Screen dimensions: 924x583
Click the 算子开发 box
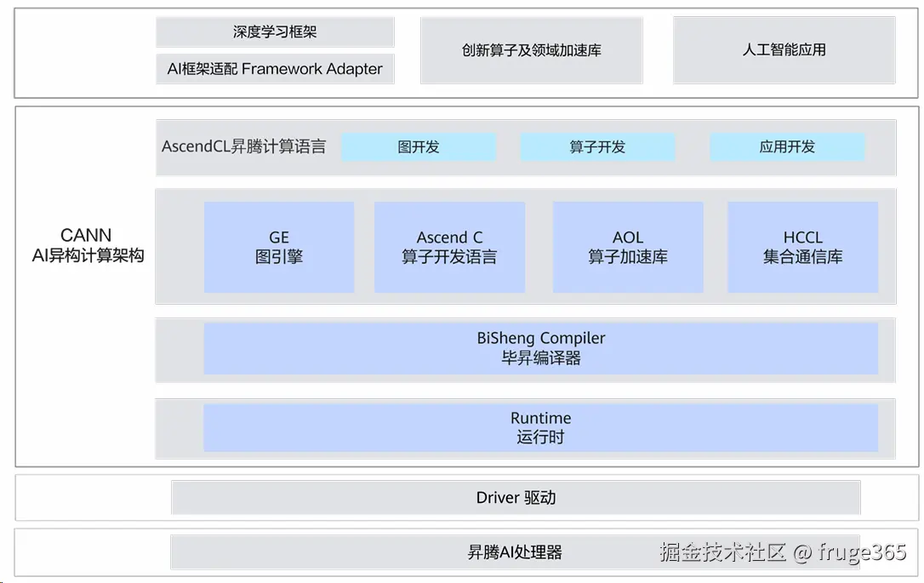point(597,146)
